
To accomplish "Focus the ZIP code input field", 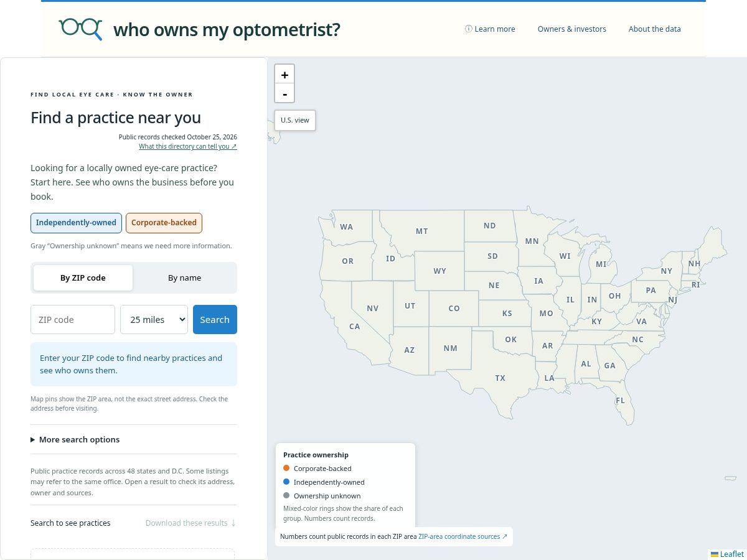I will tap(73, 319).
